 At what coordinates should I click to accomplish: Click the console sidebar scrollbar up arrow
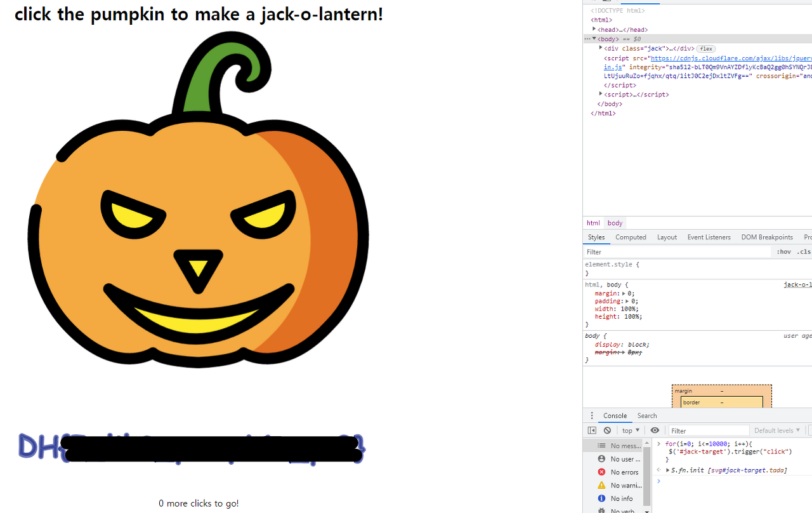647,443
